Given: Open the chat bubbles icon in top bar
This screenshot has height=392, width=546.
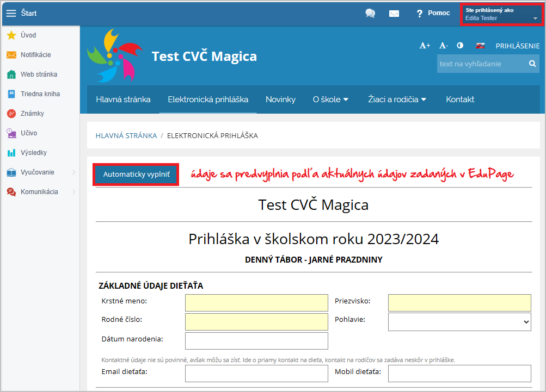Looking at the screenshot, I should click(x=370, y=13).
